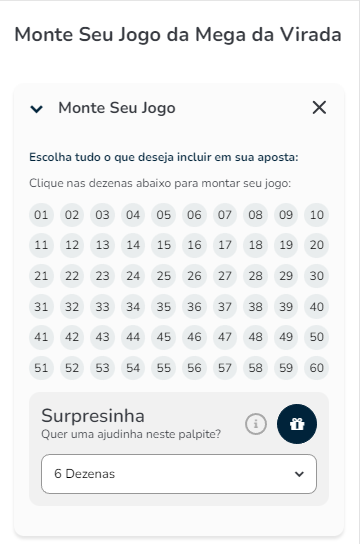Screen dimensions: 360x544
Task: Click the dropdown arrow beside 6 Dezenas
Action: [299, 474]
